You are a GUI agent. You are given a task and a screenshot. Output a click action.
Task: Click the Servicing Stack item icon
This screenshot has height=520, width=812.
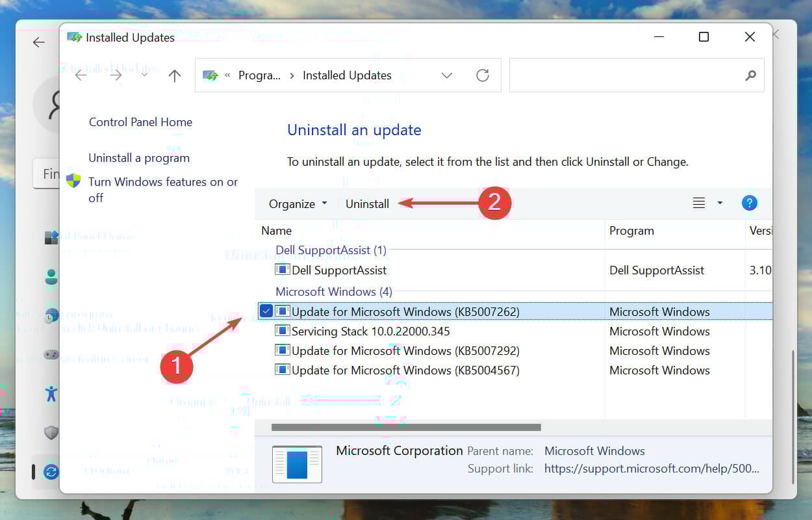282,331
